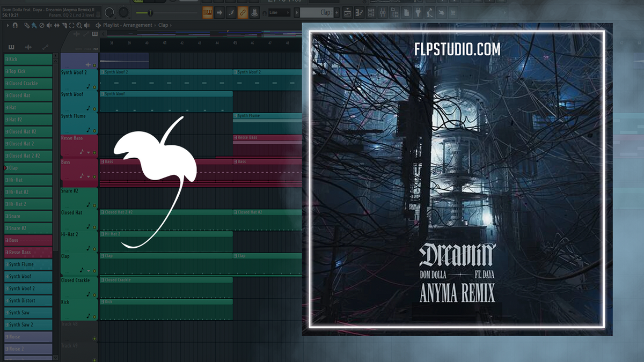Image resolution: width=644 pixels, height=362 pixels.
Task: Adjust the master volume slider at top
Action: 150,12
